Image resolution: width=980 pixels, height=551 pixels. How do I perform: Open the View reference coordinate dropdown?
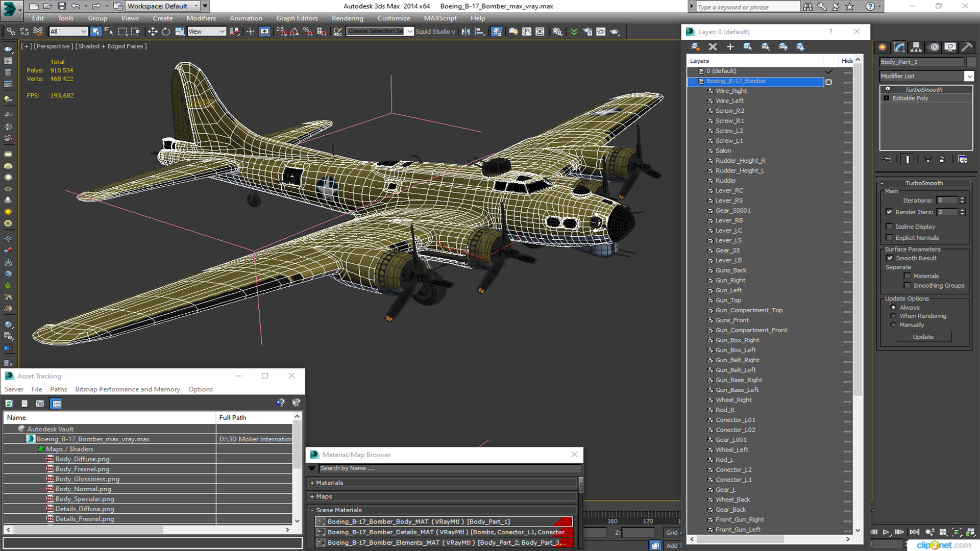coord(207,32)
